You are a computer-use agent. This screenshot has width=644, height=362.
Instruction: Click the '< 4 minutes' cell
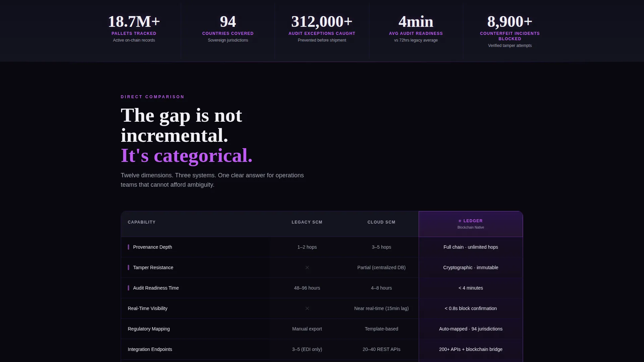pyautogui.click(x=471, y=288)
